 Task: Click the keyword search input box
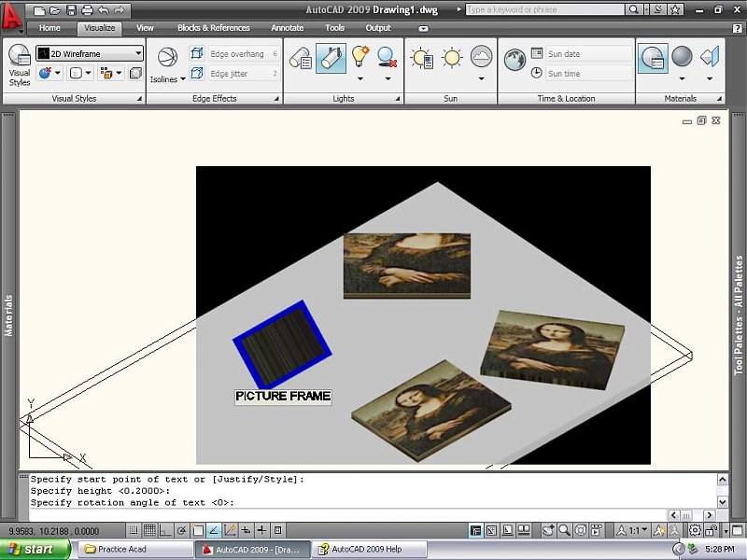pyautogui.click(x=543, y=9)
